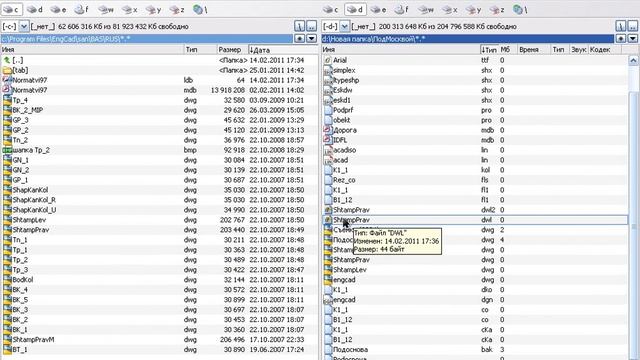
Task: Select network drive y in right panel
Action: [x=473, y=9]
